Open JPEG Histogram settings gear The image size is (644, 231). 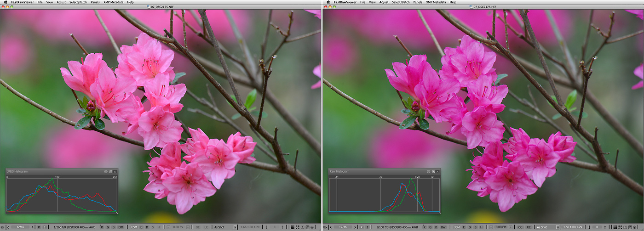[x=106, y=171]
